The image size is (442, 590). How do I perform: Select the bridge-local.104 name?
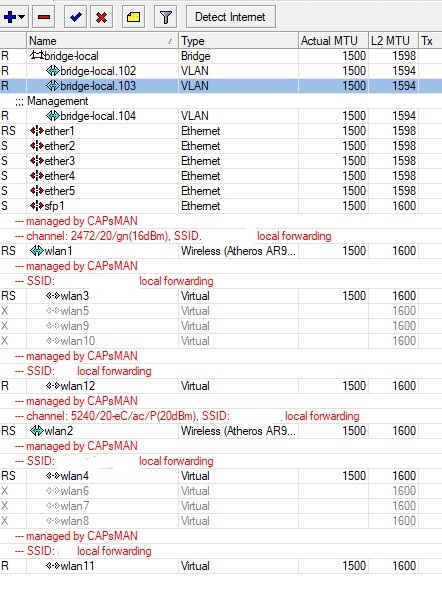[98, 116]
